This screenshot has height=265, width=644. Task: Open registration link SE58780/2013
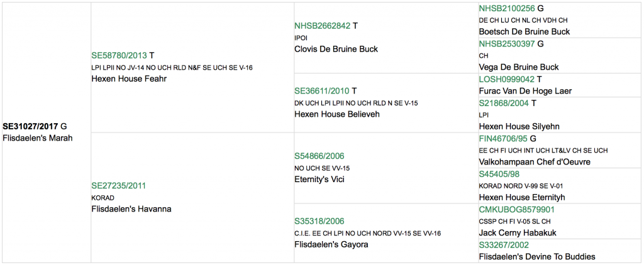click(119, 56)
